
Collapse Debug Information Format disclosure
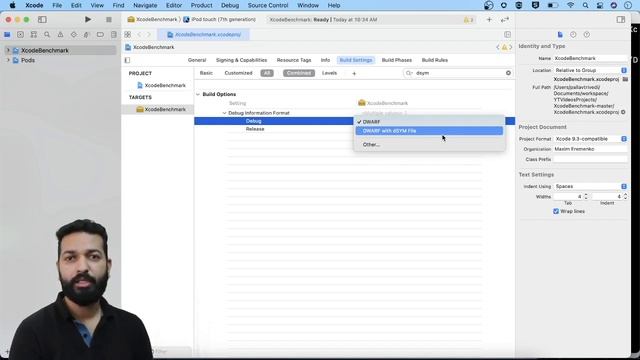click(x=224, y=113)
